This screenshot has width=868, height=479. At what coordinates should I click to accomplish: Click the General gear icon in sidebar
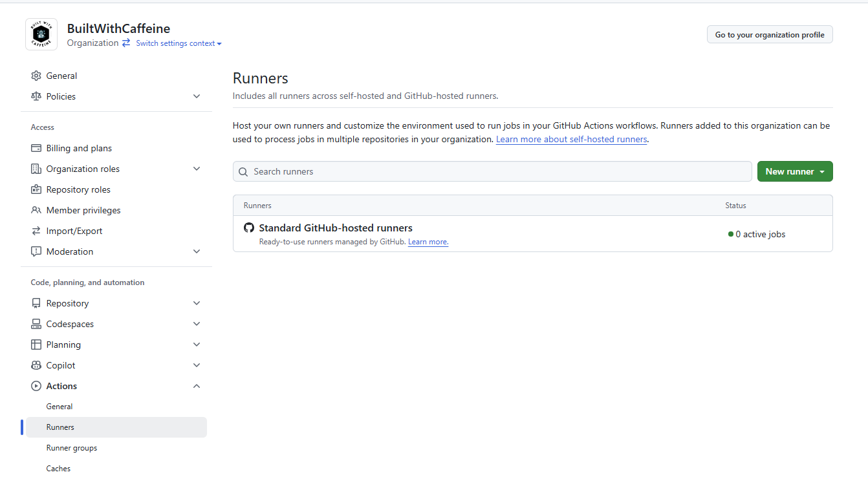pos(36,76)
